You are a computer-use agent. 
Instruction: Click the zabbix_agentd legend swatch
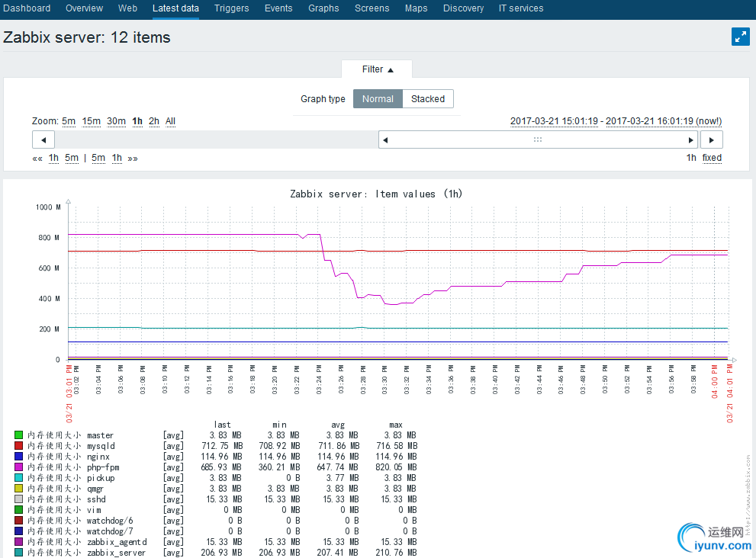[19, 542]
